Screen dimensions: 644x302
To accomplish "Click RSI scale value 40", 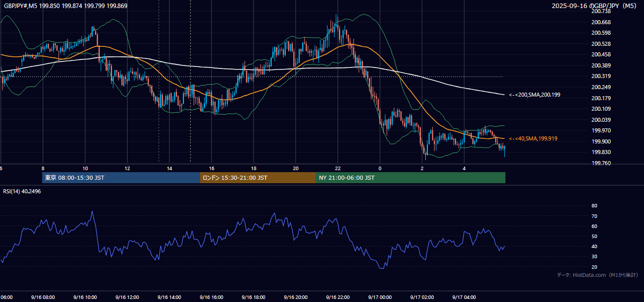I will coord(594,246).
